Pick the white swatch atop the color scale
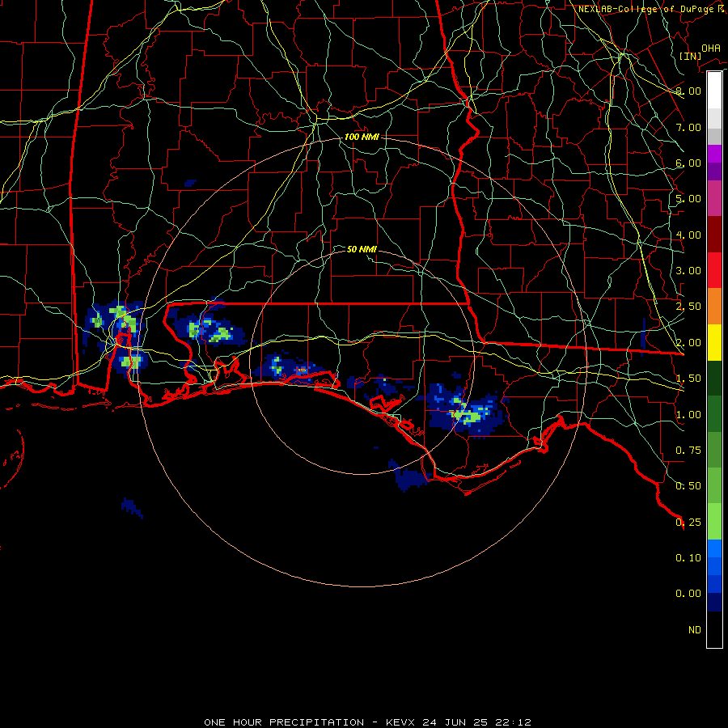728x728 pixels. pos(714,90)
